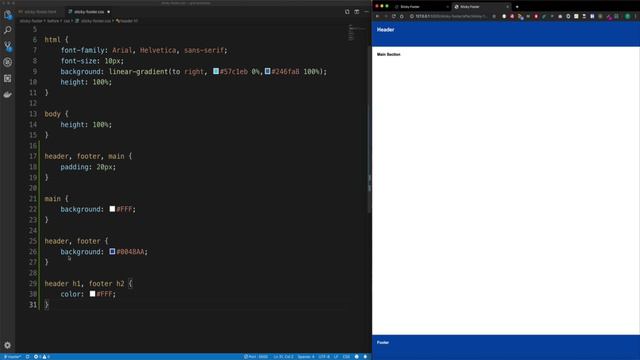The height and width of the screenshot is (360, 640).
Task: Open the notifications bell in status bar
Action: pos(366,357)
